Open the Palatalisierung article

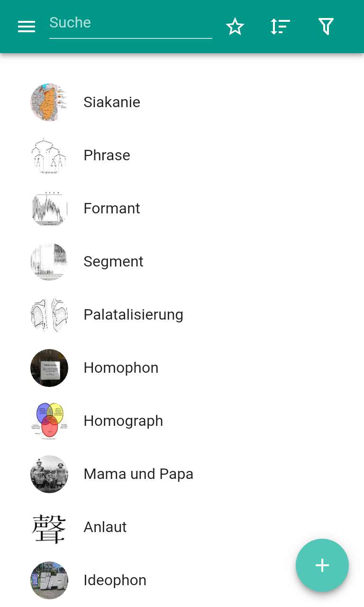tap(182, 315)
